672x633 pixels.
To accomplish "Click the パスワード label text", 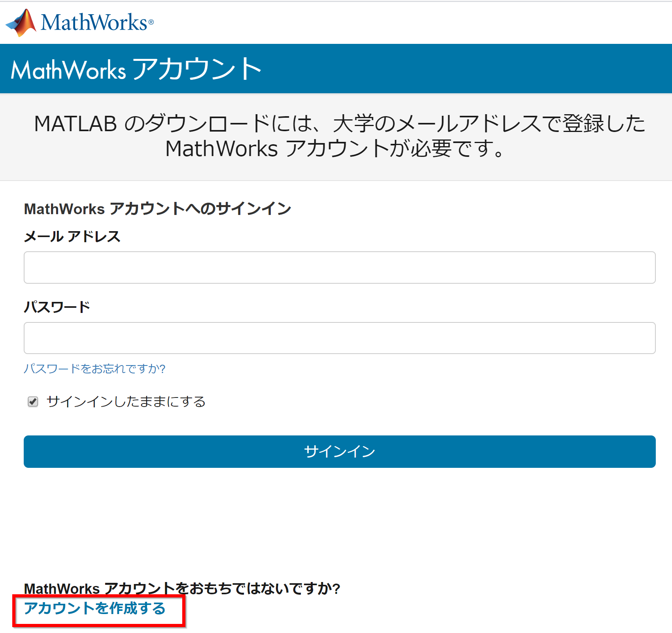I will pyautogui.click(x=57, y=307).
